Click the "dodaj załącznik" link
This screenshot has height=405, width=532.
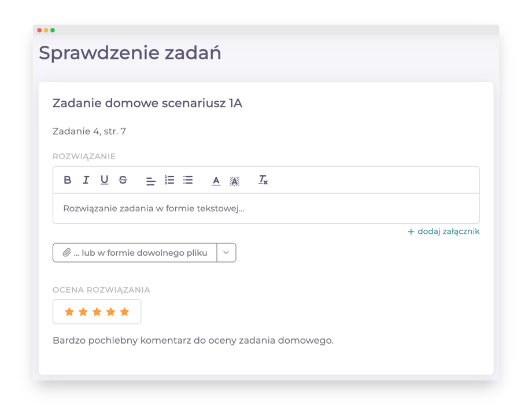[x=444, y=231]
